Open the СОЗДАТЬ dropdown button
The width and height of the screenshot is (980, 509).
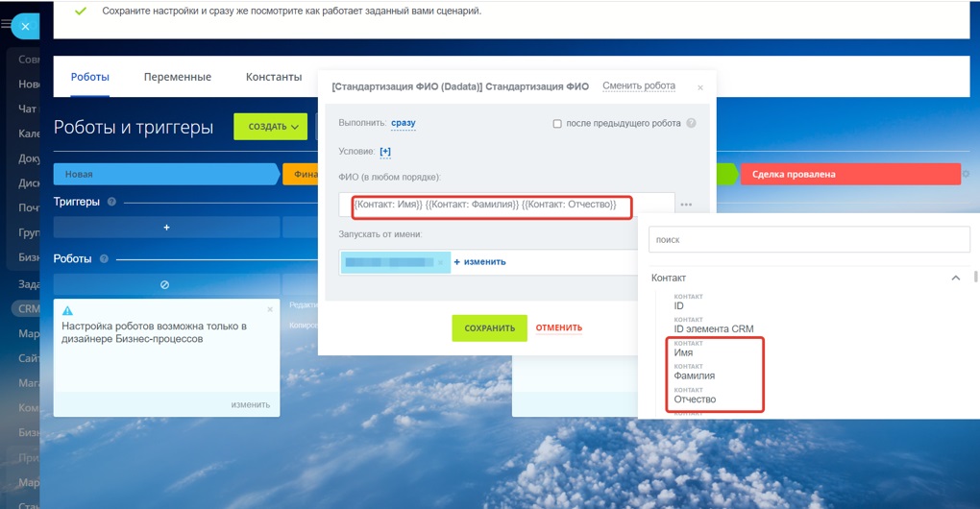point(271,126)
